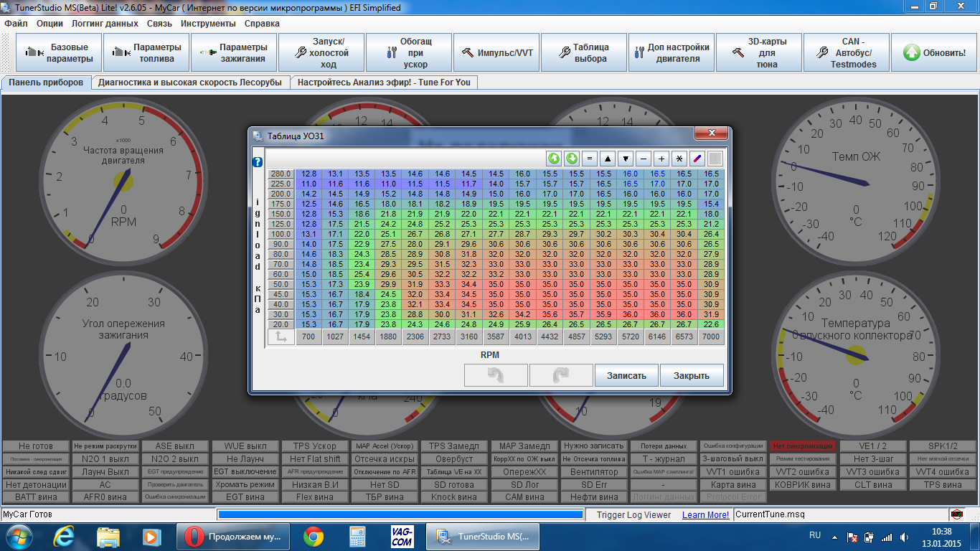The width and height of the screenshot is (980, 551).
Task: Click the black up-triangle increment icon
Action: pyautogui.click(x=608, y=159)
